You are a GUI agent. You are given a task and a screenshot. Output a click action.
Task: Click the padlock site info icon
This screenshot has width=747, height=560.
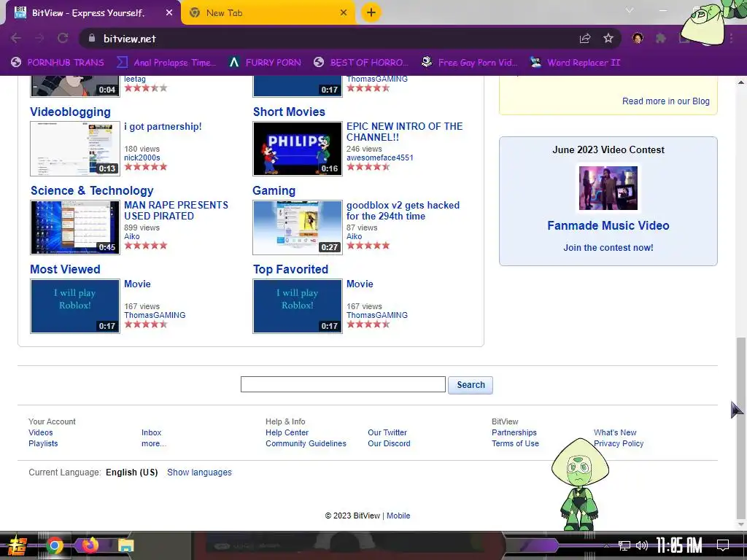pos(91,38)
